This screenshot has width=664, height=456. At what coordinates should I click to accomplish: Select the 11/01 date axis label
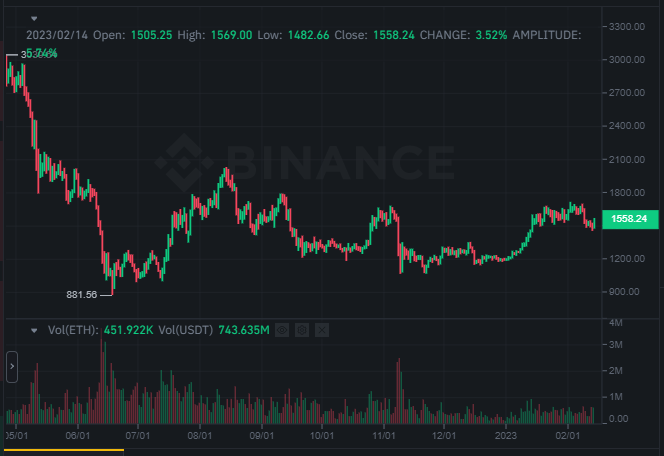coord(384,436)
